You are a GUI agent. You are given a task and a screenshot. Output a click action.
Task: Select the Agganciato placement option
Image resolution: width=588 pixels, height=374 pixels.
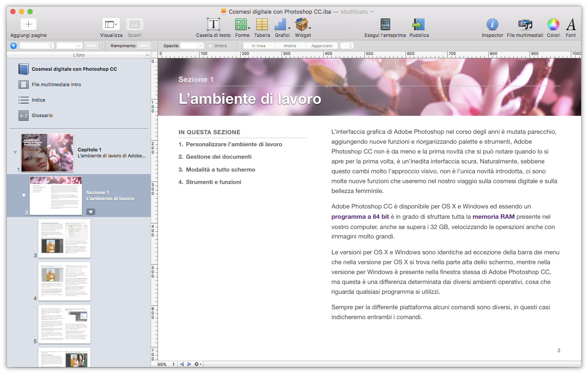point(322,45)
